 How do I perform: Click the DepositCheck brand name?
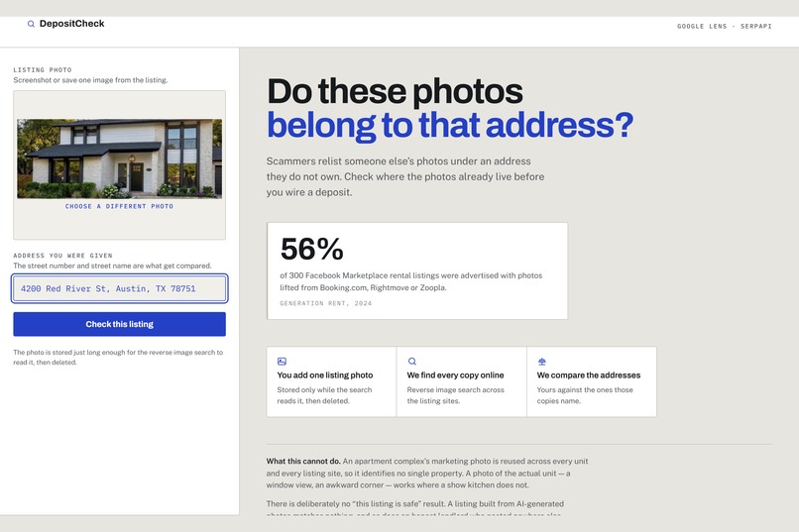pyautogui.click(x=71, y=24)
